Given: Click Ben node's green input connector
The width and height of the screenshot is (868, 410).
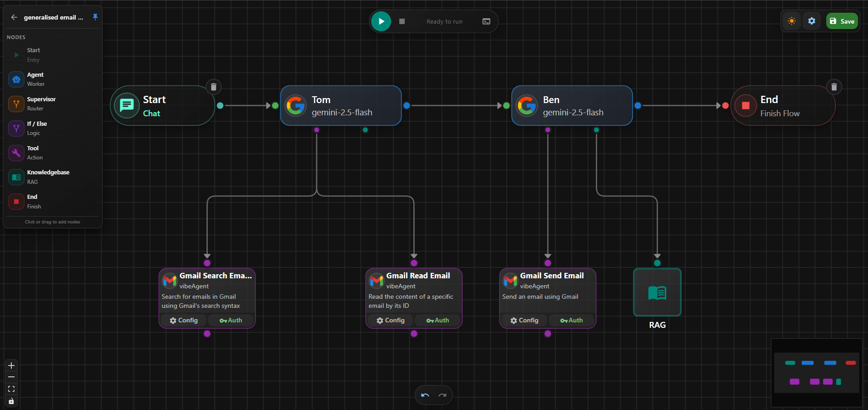Looking at the screenshot, I should click(x=506, y=105).
